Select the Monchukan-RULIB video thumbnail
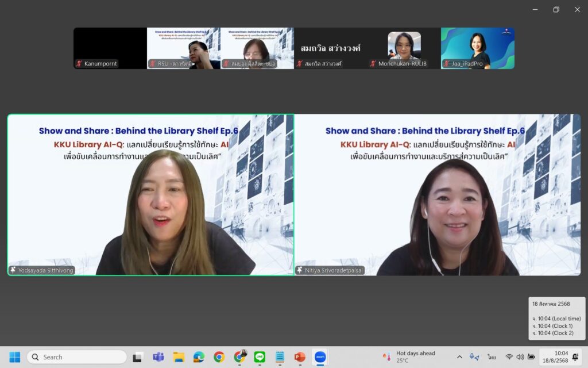 (404, 48)
